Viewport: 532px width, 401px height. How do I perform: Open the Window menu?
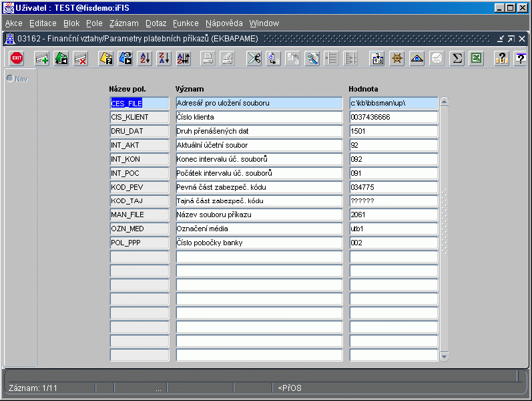click(264, 23)
